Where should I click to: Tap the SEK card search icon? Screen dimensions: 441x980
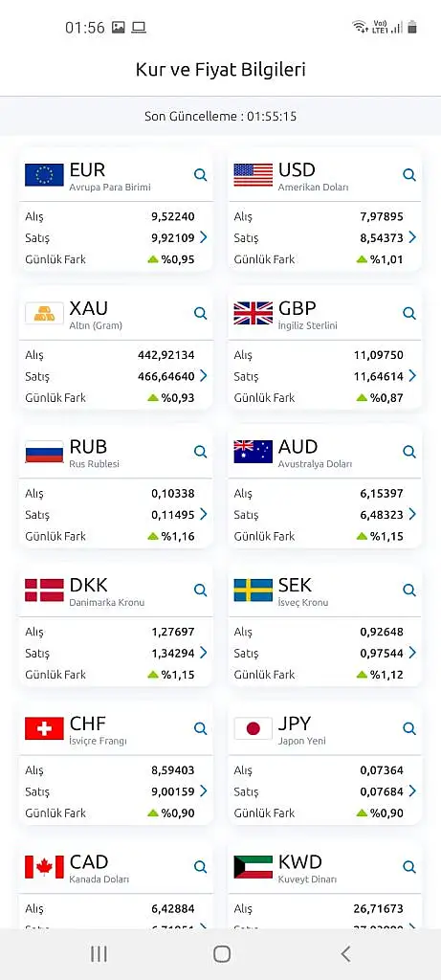(x=409, y=590)
